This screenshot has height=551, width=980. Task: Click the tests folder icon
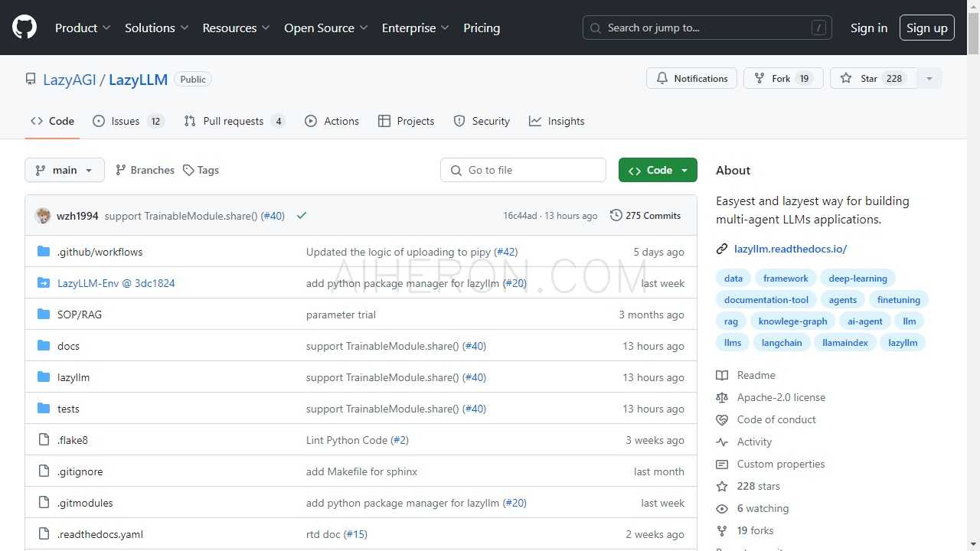coord(44,409)
